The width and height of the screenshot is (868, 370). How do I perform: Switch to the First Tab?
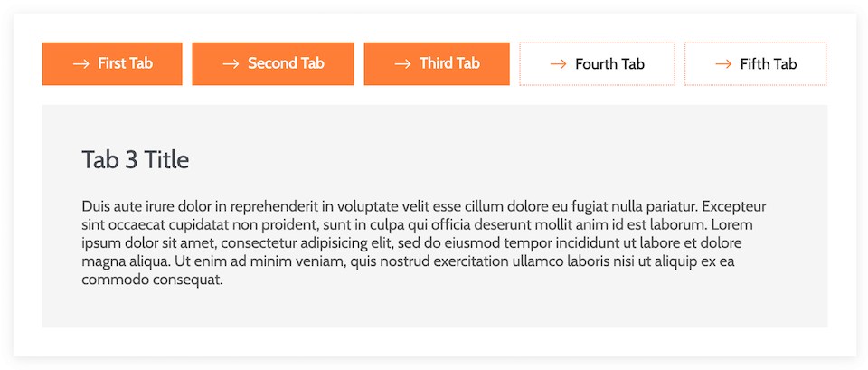click(112, 63)
